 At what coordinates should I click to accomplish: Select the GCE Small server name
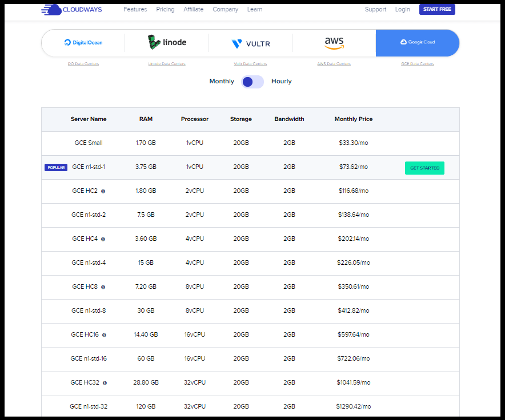tap(89, 143)
